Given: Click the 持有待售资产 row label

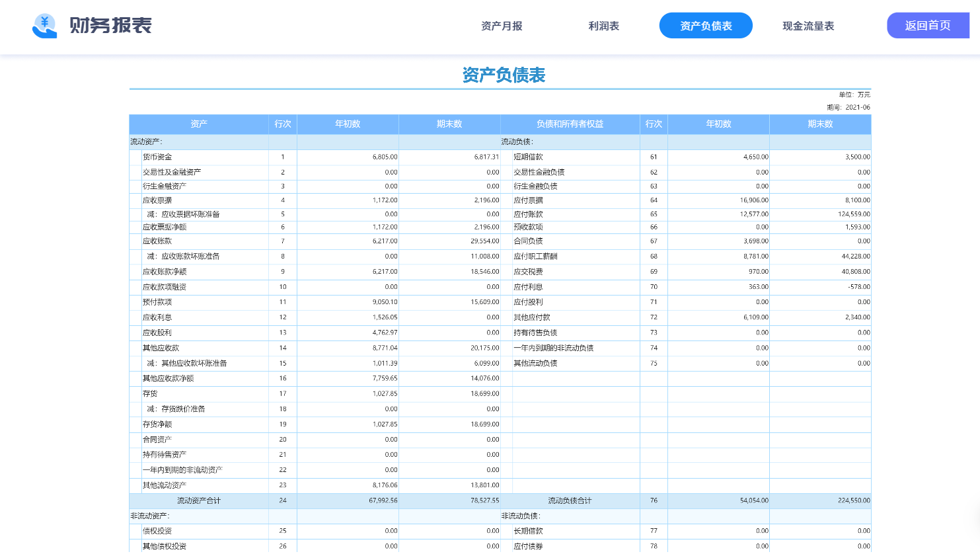Looking at the screenshot, I should [165, 454].
